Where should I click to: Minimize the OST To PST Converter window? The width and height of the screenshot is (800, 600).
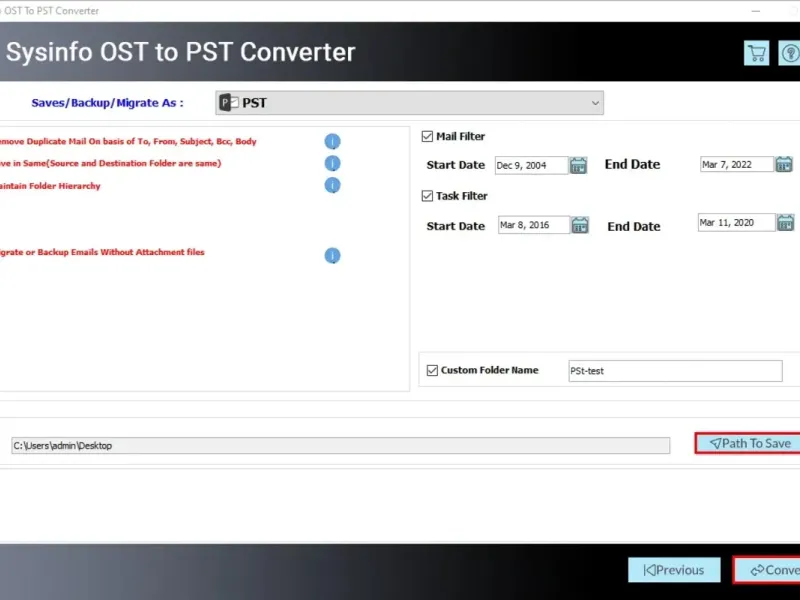756,11
